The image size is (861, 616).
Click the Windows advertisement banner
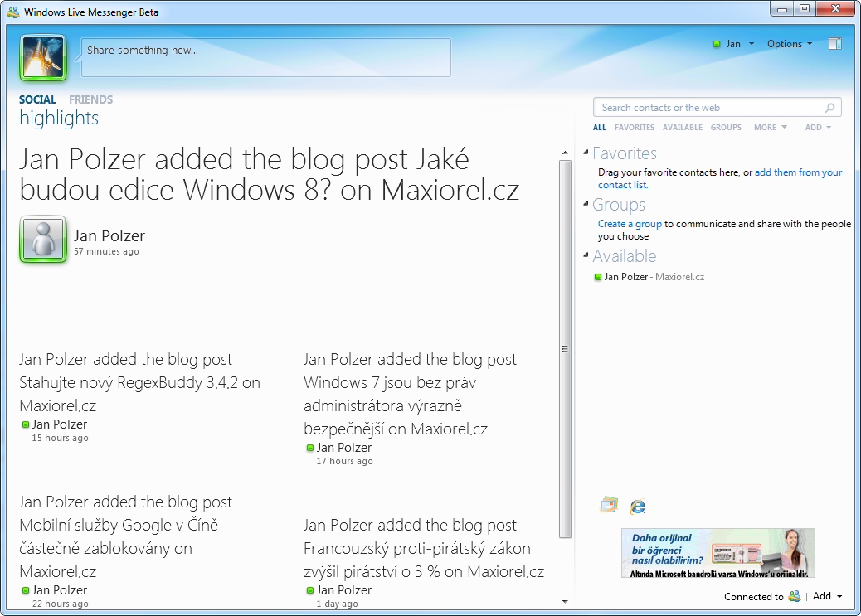pyautogui.click(x=718, y=553)
